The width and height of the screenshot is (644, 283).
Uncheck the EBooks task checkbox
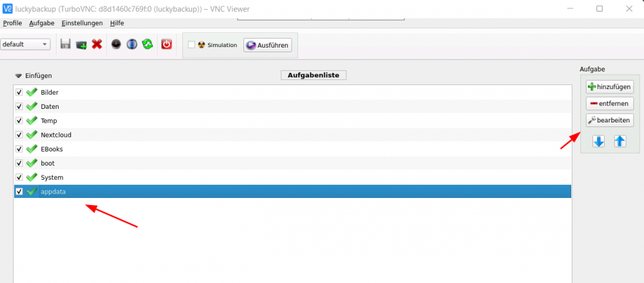[19, 149]
